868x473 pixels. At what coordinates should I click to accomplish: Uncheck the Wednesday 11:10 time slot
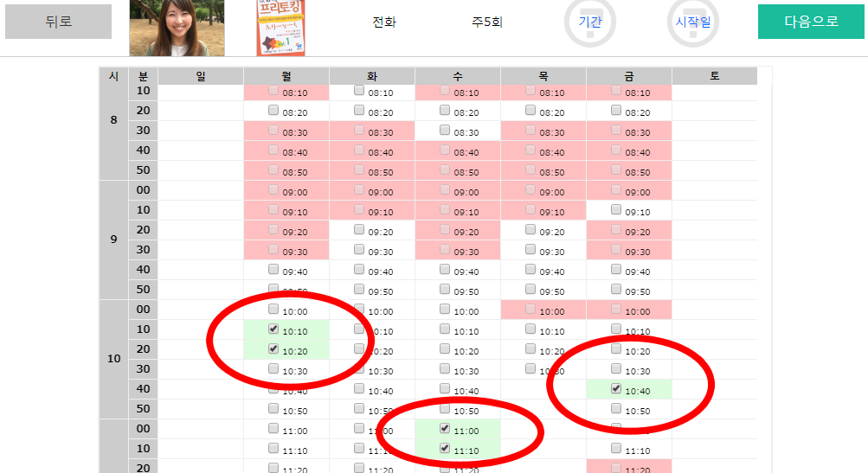(445, 449)
